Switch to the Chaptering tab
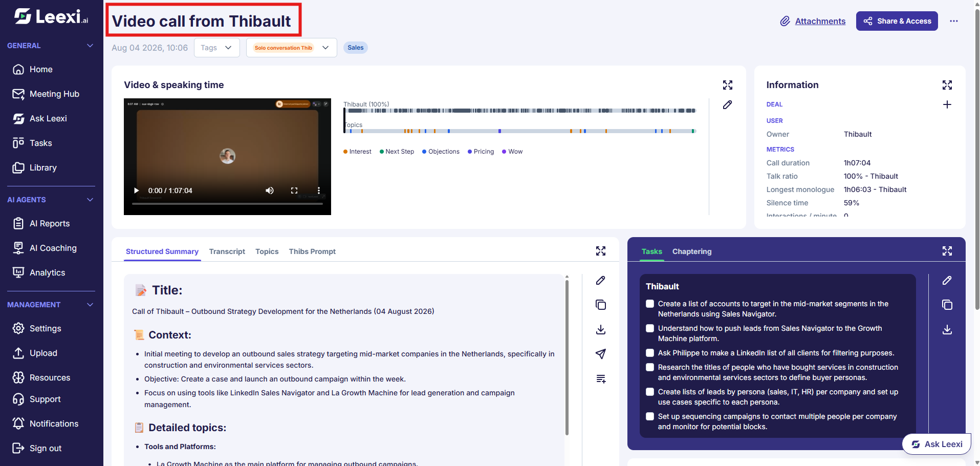The image size is (980, 466). click(x=691, y=251)
